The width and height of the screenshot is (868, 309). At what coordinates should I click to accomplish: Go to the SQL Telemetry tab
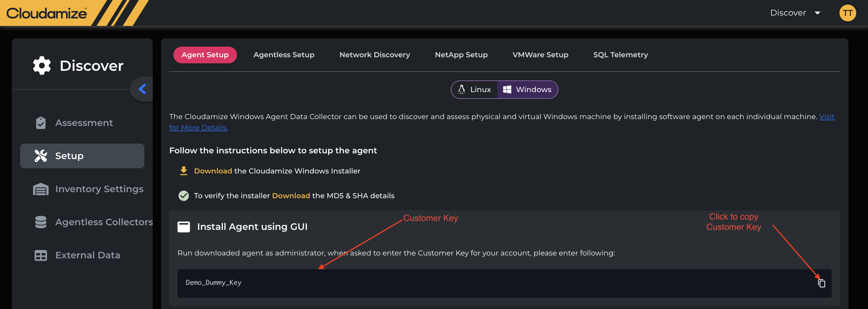pos(620,55)
